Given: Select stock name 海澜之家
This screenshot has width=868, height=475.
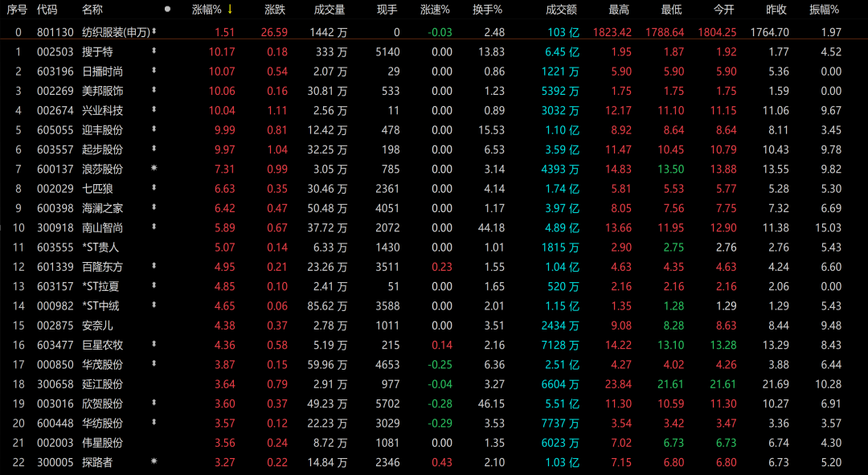Looking at the screenshot, I should [102, 208].
